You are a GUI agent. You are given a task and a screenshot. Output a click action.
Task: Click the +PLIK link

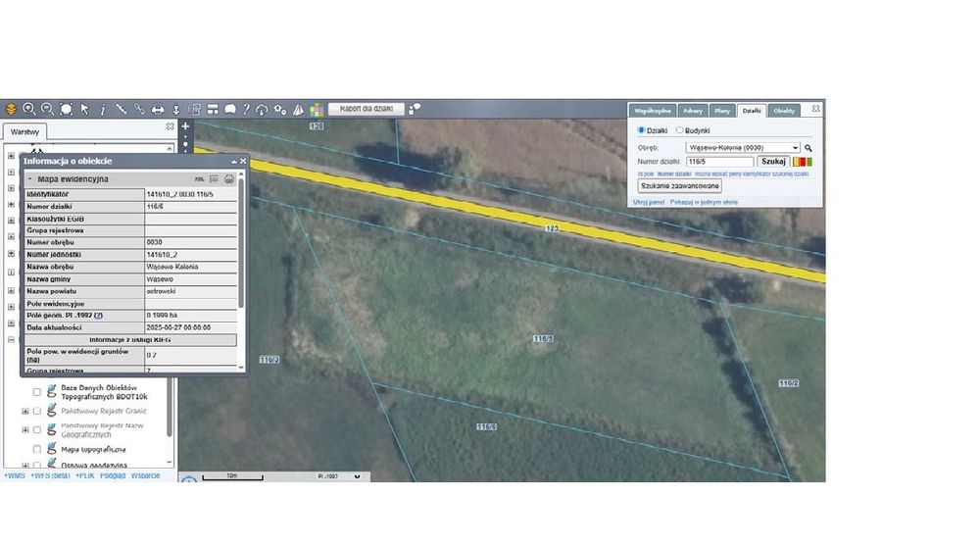[85, 476]
